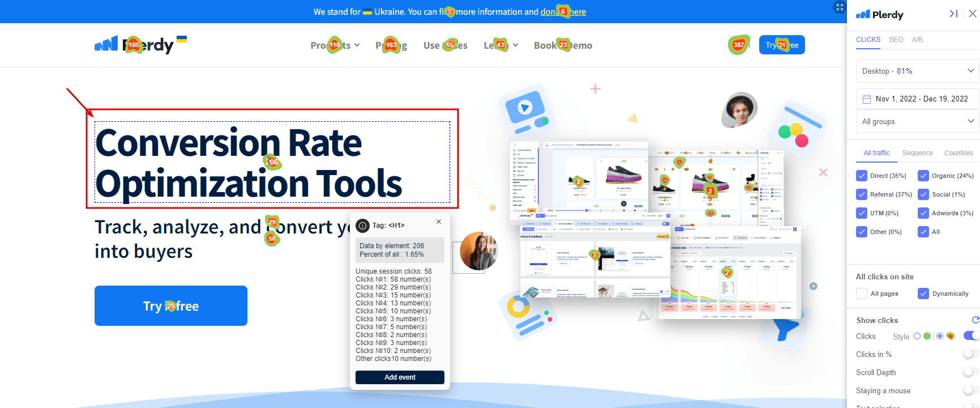Click the 387 heatmap click marker in the header

[x=739, y=45]
